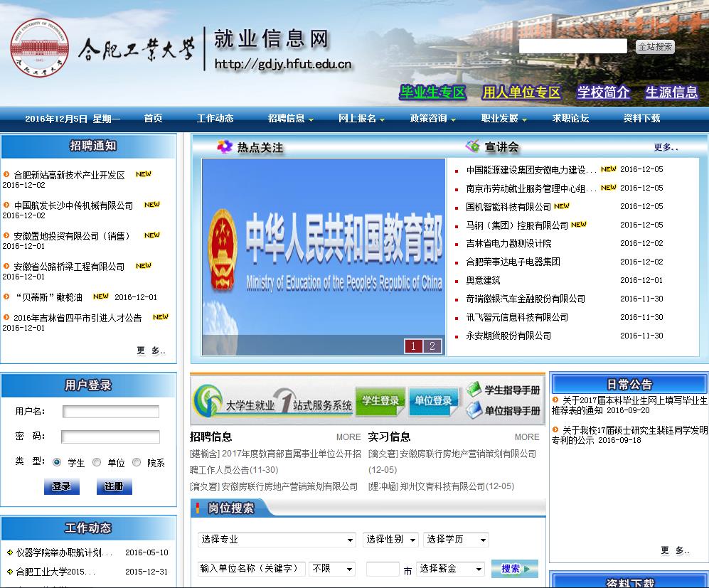This screenshot has width=709, height=588.
Task: Click the blue 单位登录 button
Action: (433, 401)
